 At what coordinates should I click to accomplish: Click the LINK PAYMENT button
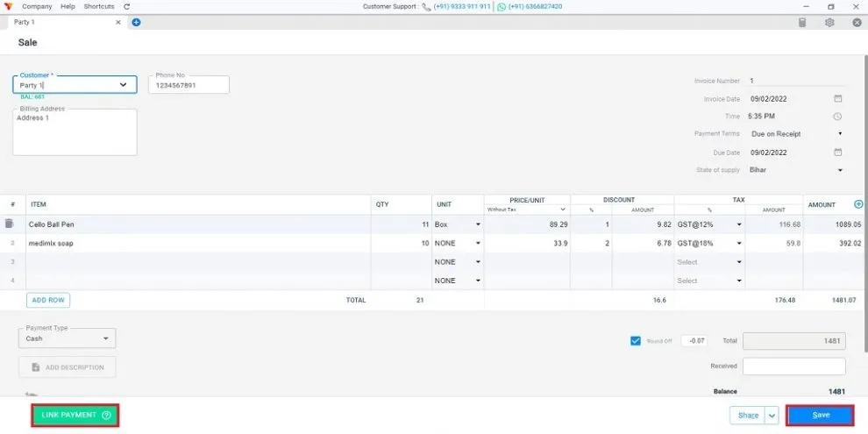tap(75, 416)
